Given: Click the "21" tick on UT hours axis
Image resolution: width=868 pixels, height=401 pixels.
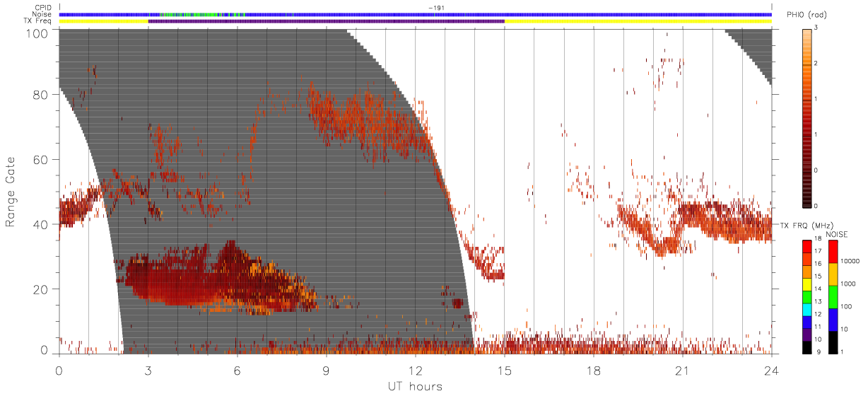Looking at the screenshot, I should pyautogui.click(x=682, y=369).
